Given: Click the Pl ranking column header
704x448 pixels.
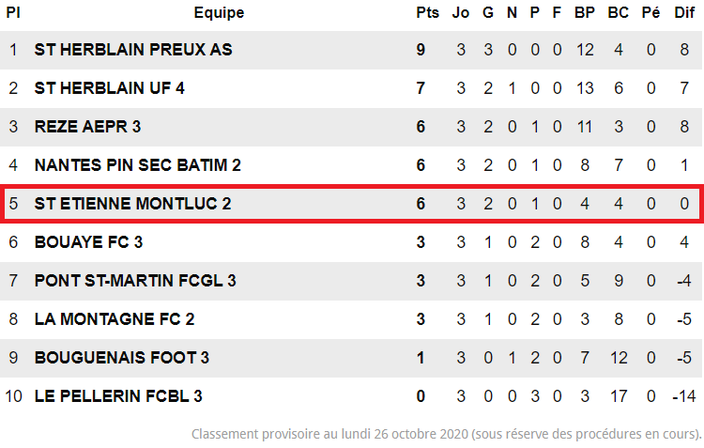Looking at the screenshot, I should point(13,13).
